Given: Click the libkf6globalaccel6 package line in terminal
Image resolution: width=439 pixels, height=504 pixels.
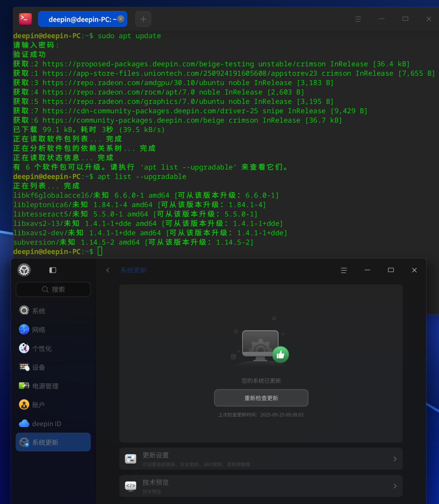Looking at the screenshot, I should (x=146, y=195).
